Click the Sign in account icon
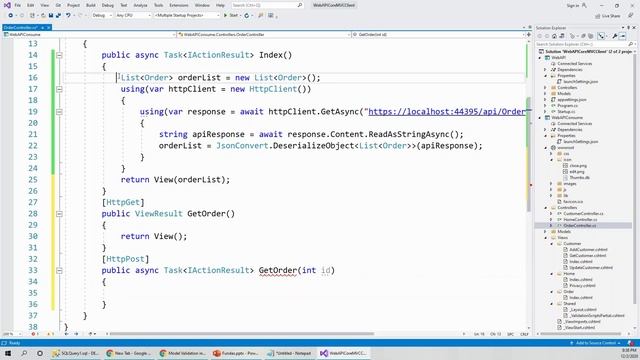Image resolution: width=640 pixels, height=360 pixels. (584, 5)
